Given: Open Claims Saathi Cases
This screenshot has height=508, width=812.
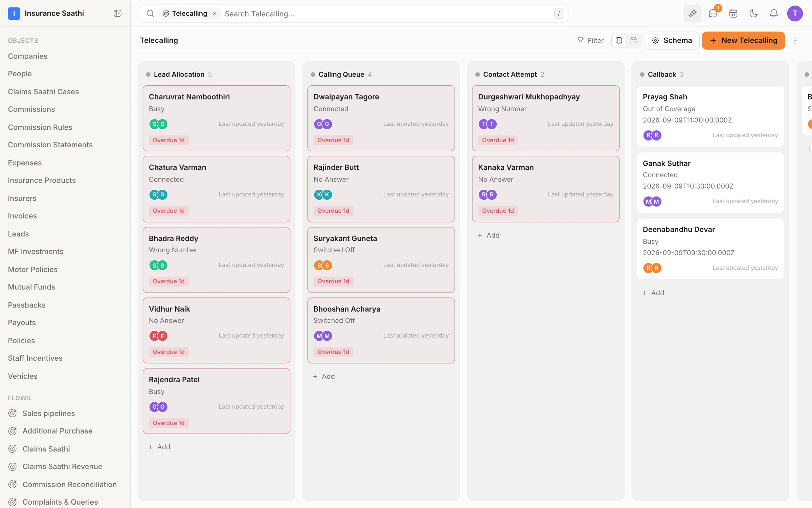Looking at the screenshot, I should click(43, 91).
